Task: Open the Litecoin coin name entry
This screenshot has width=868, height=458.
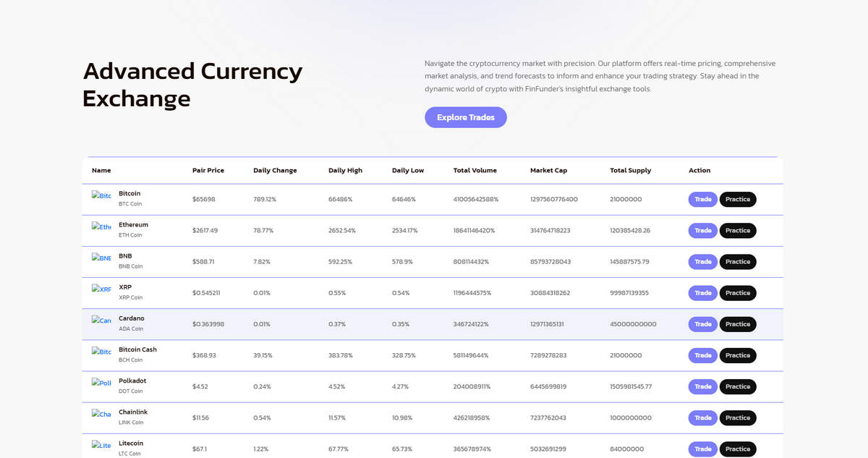Action: [x=131, y=444]
